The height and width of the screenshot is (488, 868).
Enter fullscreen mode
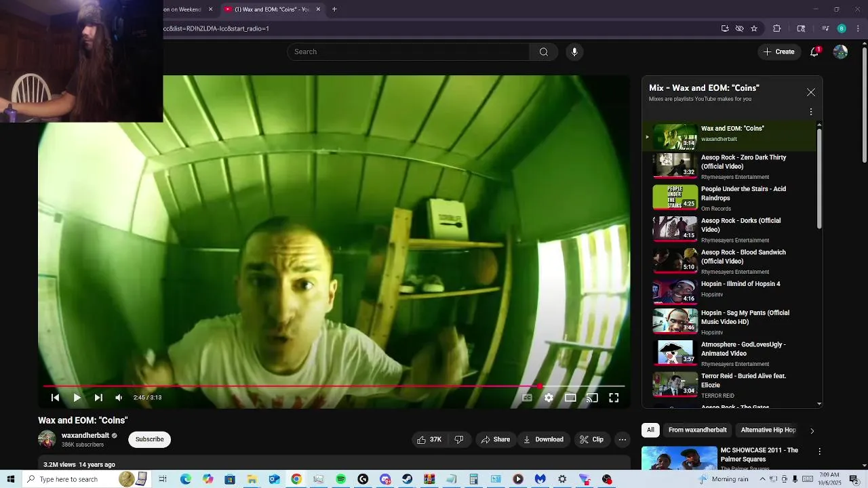(614, 398)
